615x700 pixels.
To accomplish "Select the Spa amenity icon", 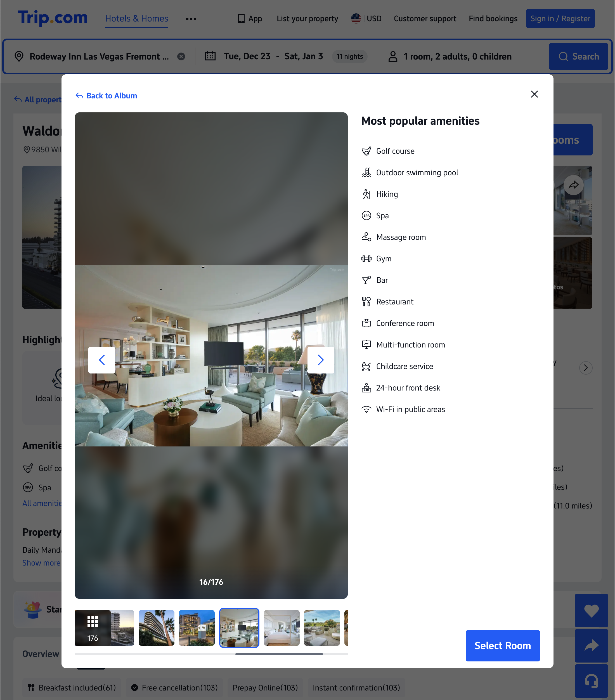I will 366,216.
